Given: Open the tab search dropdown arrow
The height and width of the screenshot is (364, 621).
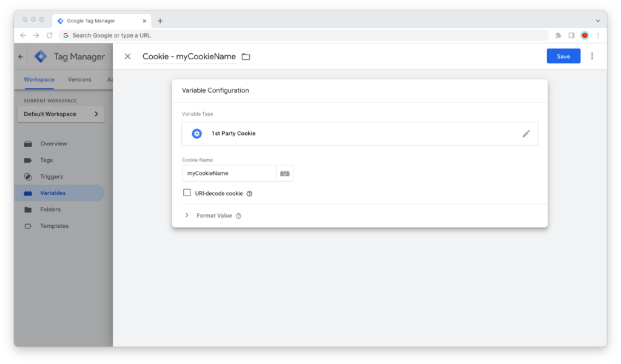Looking at the screenshot, I should (x=598, y=21).
